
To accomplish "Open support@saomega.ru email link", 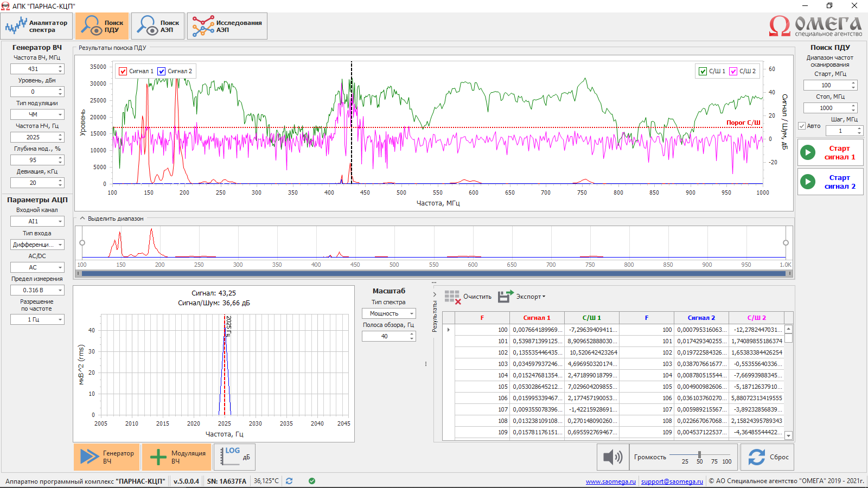I will click(672, 481).
